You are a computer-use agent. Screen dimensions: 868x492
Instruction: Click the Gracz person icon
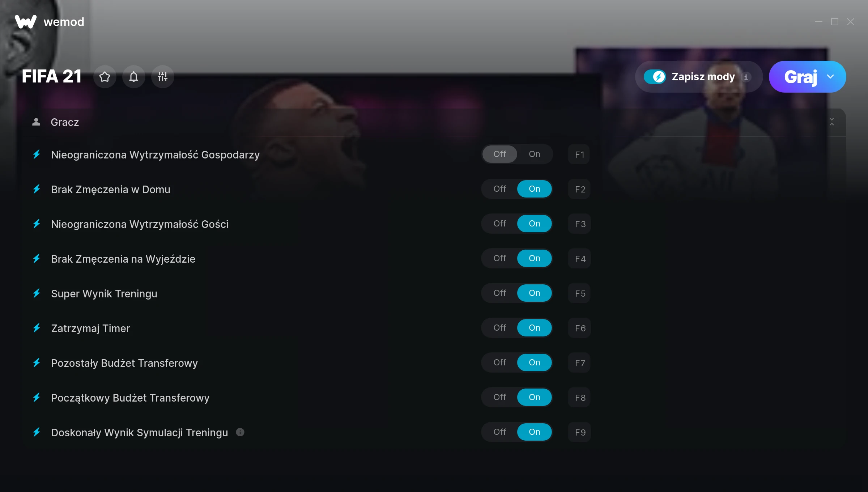point(36,122)
